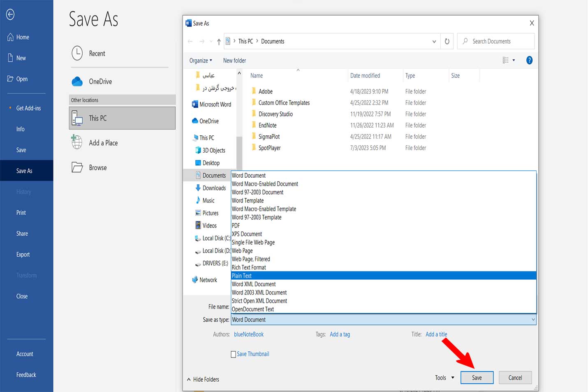Click the Network icon in navigation pane
Viewport: 588px width, 392px height.
click(195, 280)
